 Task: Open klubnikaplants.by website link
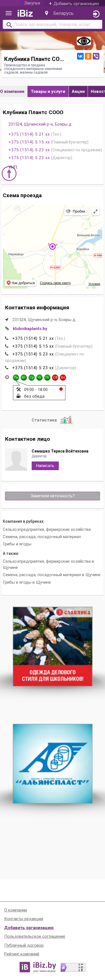[x=30, y=329]
